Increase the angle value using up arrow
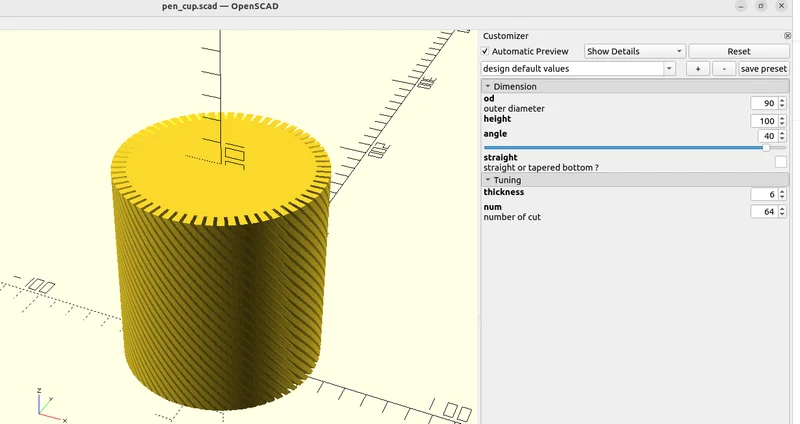Image resolution: width=800 pixels, height=424 pixels. [782, 133]
